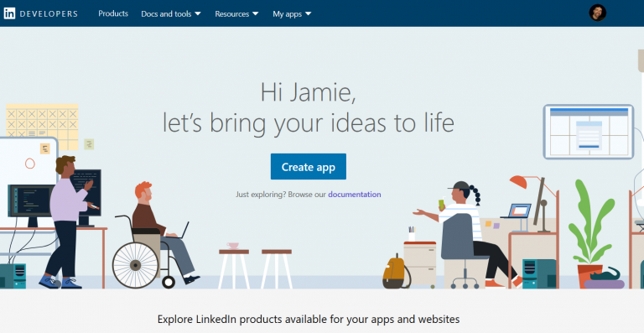644x333 pixels.
Task: Click the LinkedIn logo icon
Action: pyautogui.click(x=9, y=13)
